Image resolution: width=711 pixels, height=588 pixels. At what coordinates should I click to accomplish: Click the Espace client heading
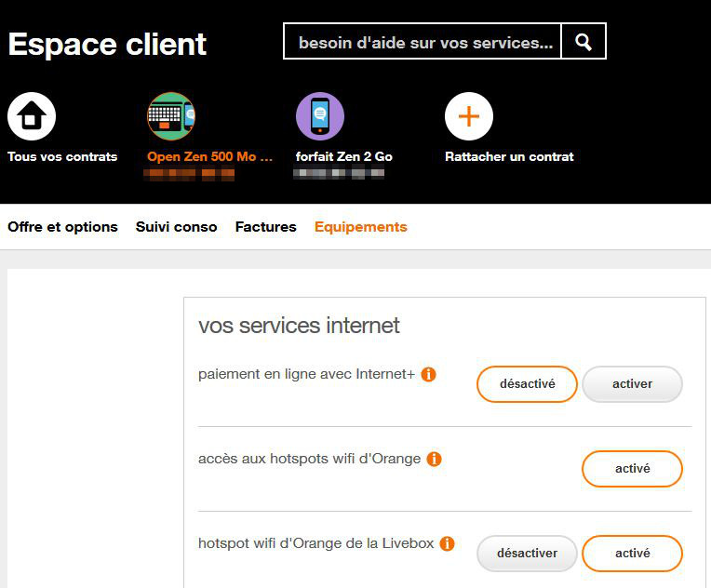coord(107,44)
